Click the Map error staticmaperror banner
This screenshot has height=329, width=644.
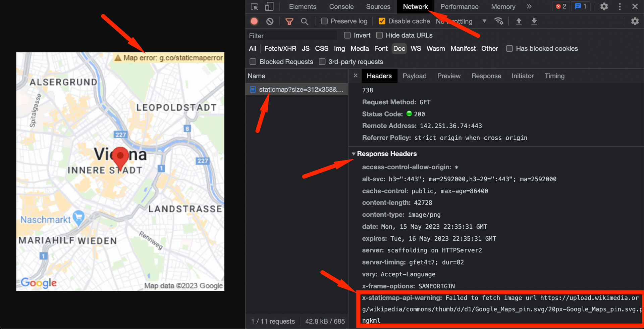click(x=168, y=58)
